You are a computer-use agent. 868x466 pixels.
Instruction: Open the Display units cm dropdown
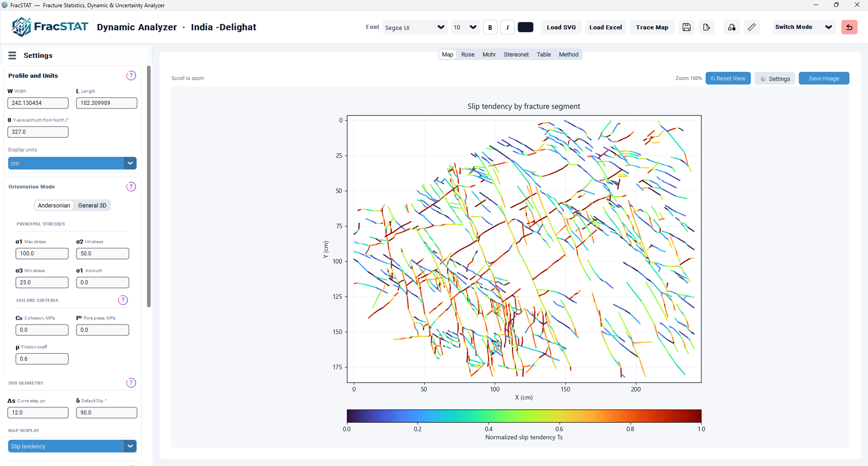(x=72, y=163)
